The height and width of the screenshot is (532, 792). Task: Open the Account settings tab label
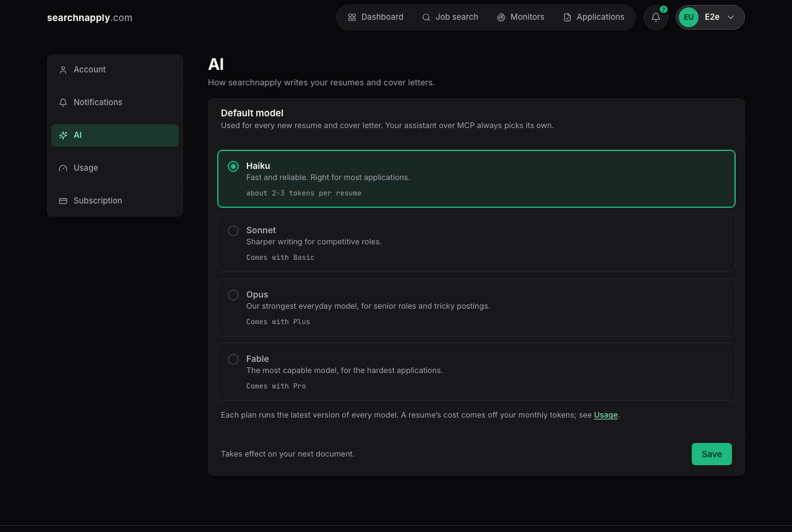pos(90,69)
